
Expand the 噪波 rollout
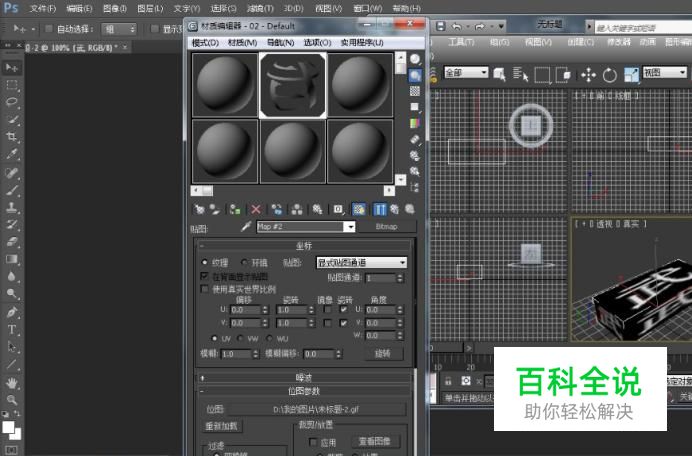coord(303,378)
